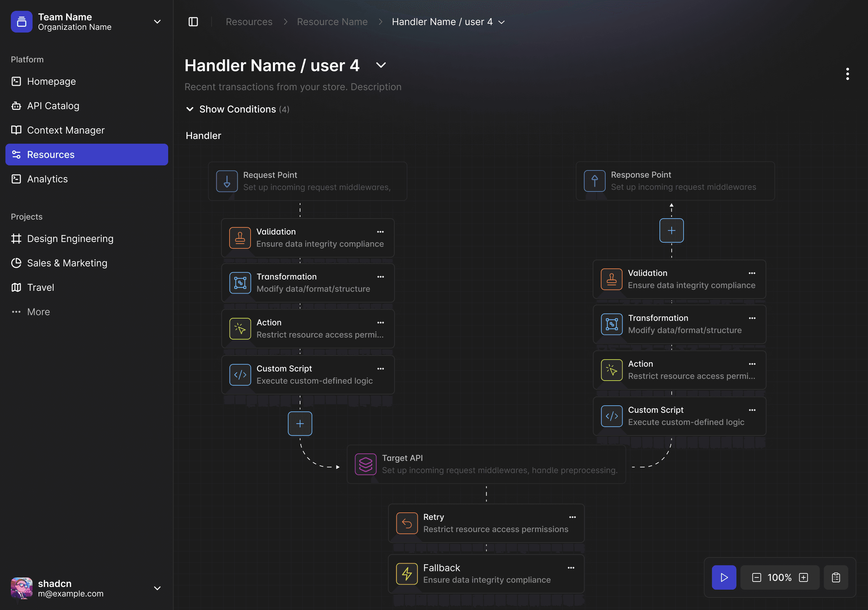This screenshot has height=610, width=868.
Task: Select the Response Point card title
Action: tap(641, 175)
